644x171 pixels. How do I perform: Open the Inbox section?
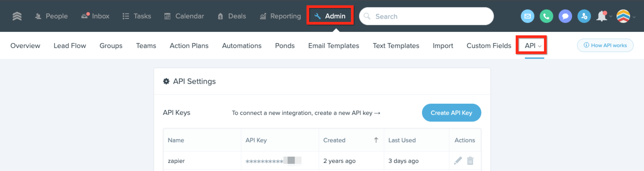pyautogui.click(x=95, y=16)
